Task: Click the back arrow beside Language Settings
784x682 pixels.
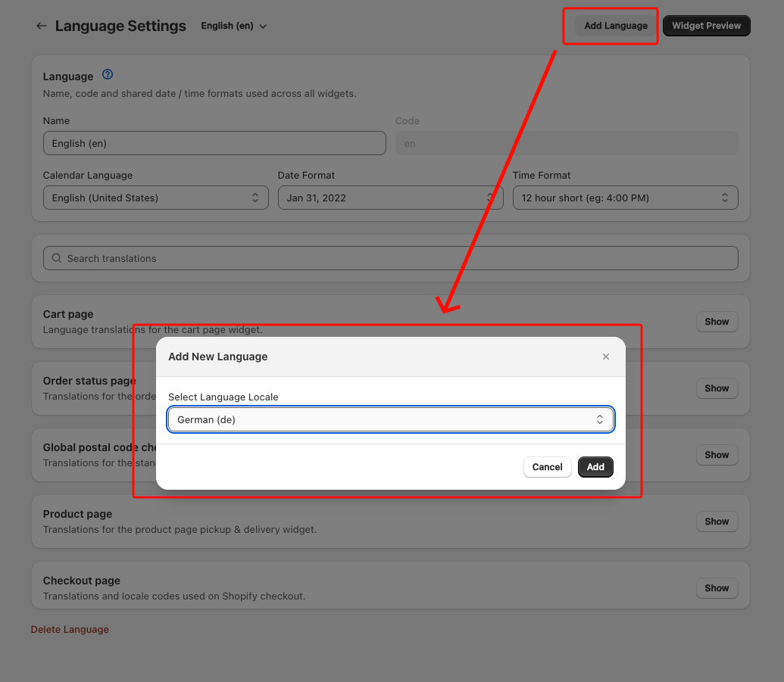Action: [41, 26]
